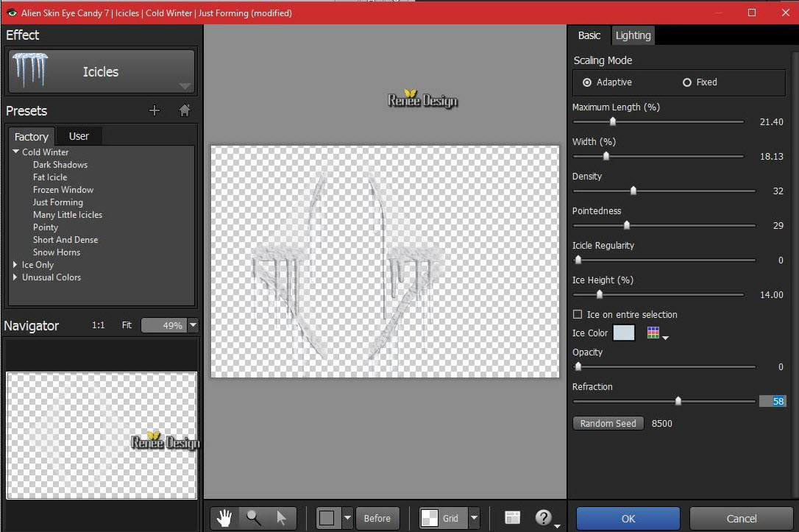Select the Zoom magnifier tool
The height and width of the screenshot is (532, 799).
tap(253, 518)
